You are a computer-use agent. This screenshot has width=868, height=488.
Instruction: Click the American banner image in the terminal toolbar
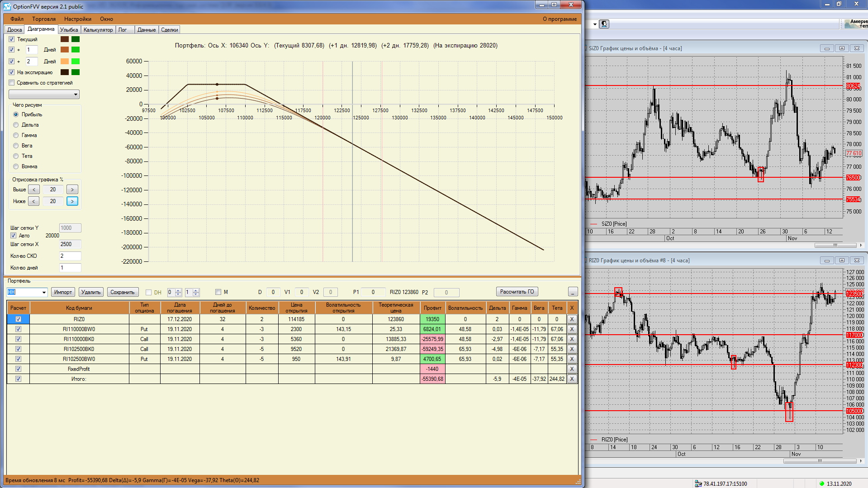click(x=856, y=24)
